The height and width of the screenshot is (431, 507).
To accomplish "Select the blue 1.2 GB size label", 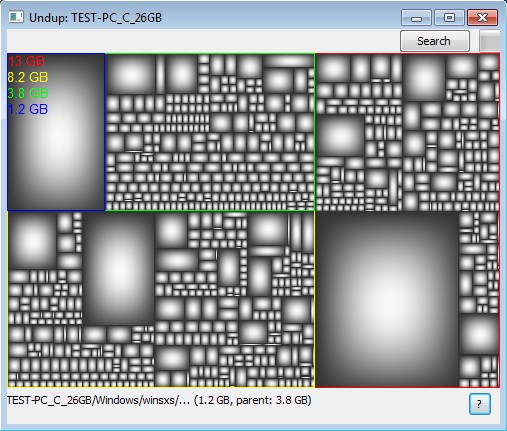I will coord(28,109).
